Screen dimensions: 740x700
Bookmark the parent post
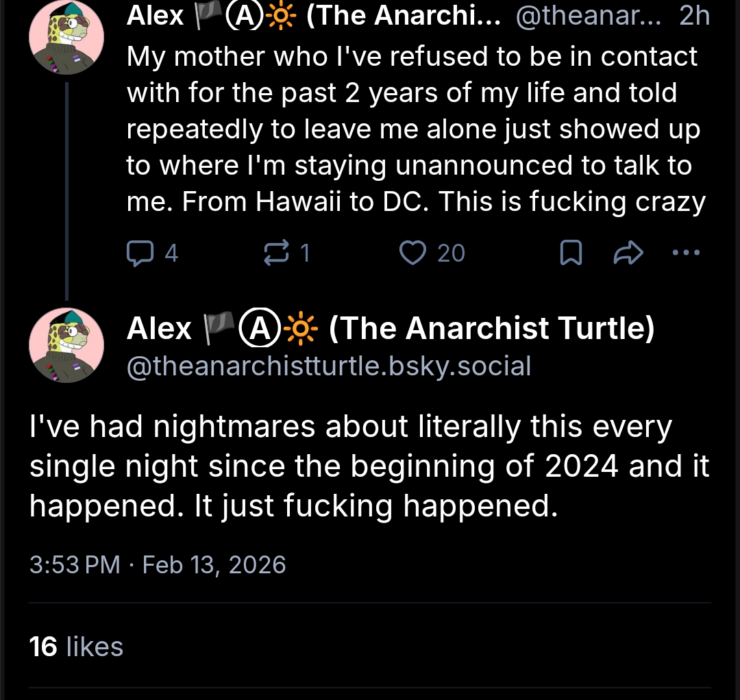pyautogui.click(x=571, y=253)
